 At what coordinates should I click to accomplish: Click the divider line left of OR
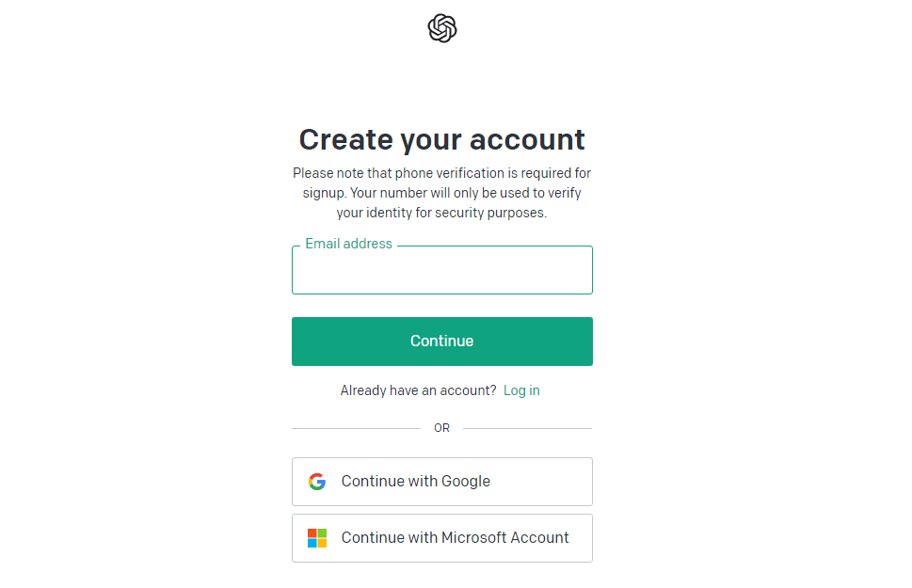(356, 428)
